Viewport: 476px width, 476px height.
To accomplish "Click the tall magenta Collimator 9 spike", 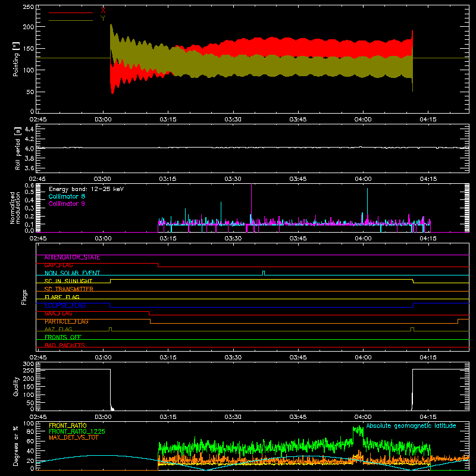I will [251, 203].
